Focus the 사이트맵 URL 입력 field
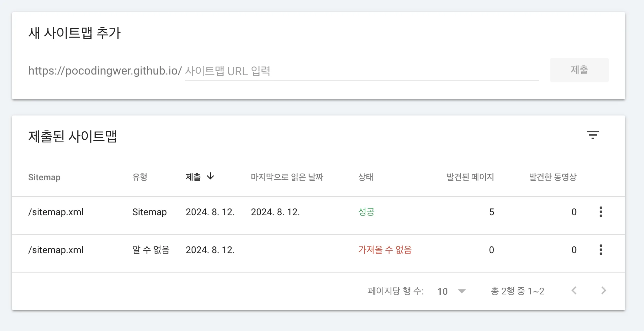This screenshot has height=331, width=644. 362,71
